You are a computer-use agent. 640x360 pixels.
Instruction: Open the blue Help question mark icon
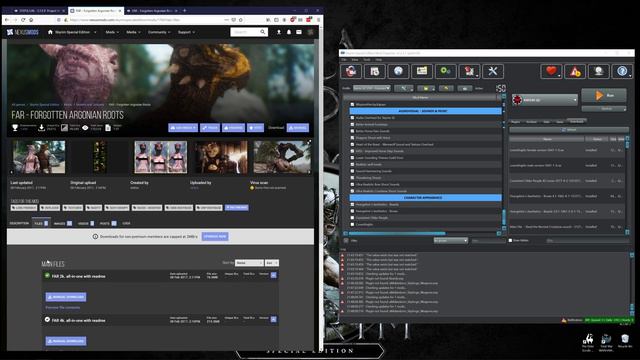click(x=622, y=71)
